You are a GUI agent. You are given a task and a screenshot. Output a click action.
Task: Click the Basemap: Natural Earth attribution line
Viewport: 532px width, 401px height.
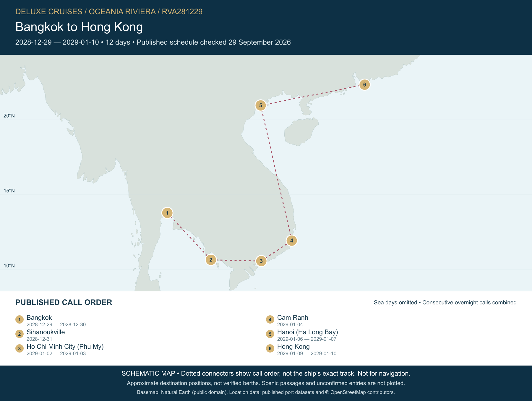point(266,392)
